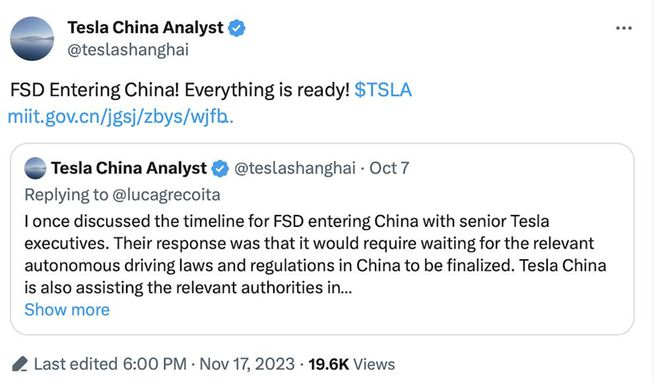Open the @lucagrecoita mention in the reply line
Viewport: 660px width, 383px height.
(x=166, y=195)
